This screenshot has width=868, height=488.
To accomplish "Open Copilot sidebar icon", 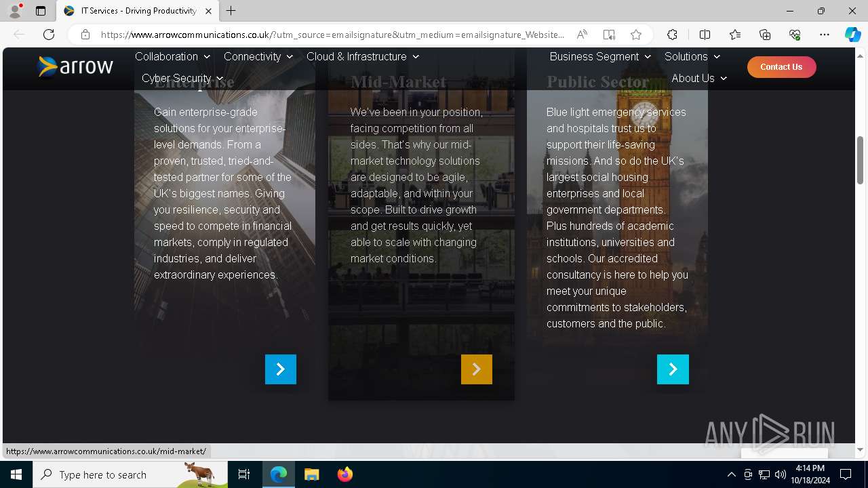I will click(852, 35).
